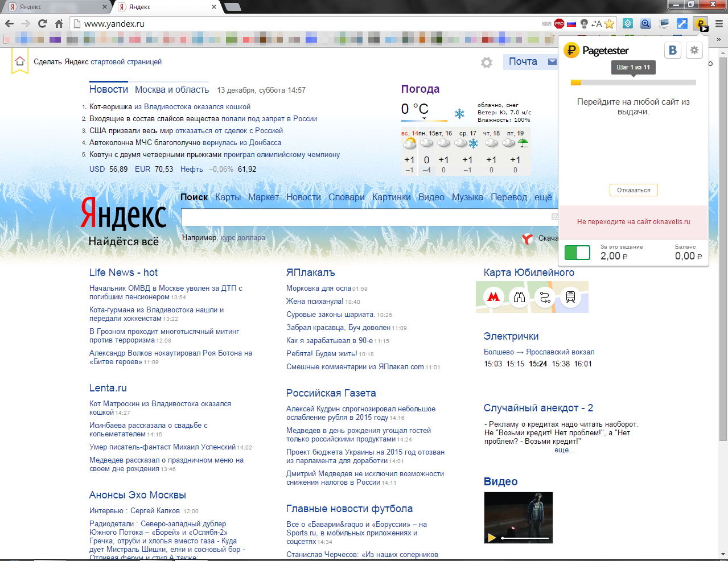The height and width of the screenshot is (561, 728).
Task: Click the курс доллара example query
Action: tap(243, 238)
